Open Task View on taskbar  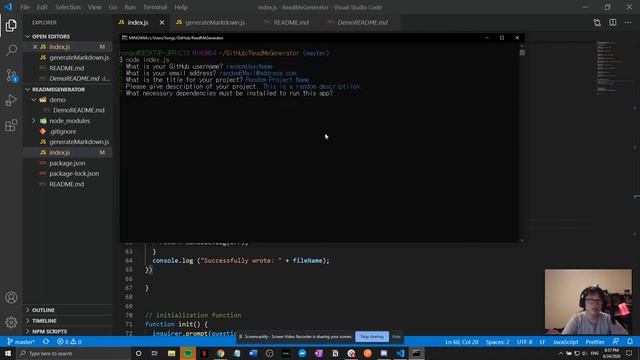(155, 353)
